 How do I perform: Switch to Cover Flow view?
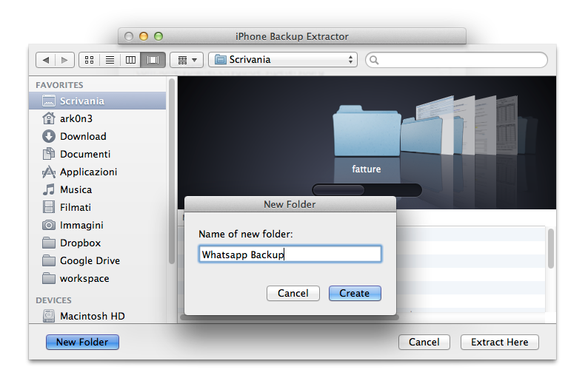click(x=153, y=60)
